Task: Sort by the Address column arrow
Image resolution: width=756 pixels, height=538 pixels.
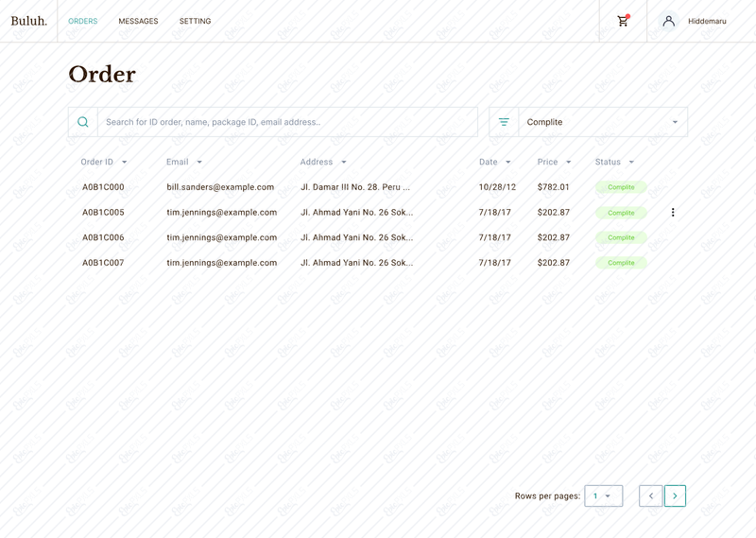Action: coord(344,162)
